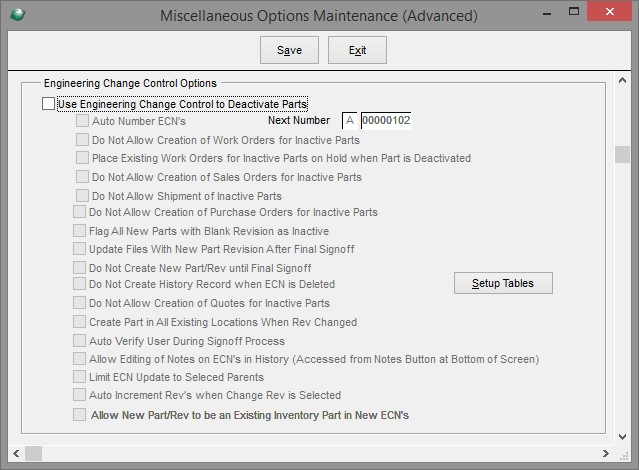Click the ECN prefix field containing A
This screenshot has width=639, height=470.
[x=349, y=120]
